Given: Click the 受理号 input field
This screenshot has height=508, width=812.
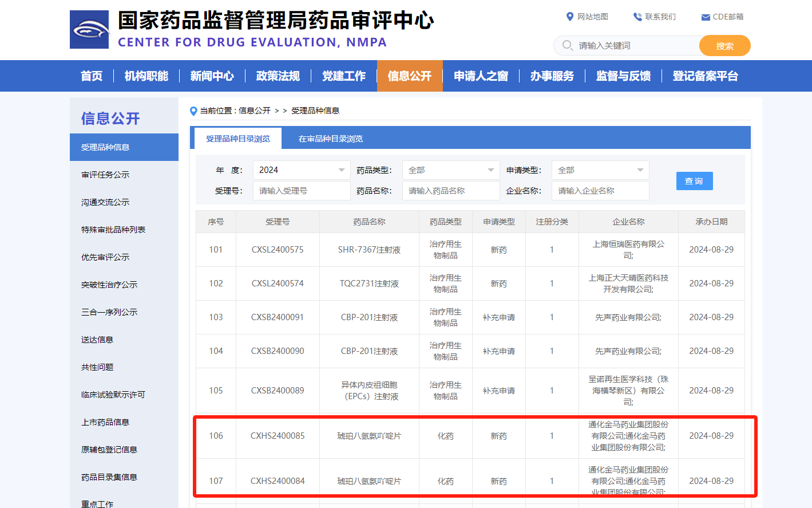Looking at the screenshot, I should tap(302, 191).
